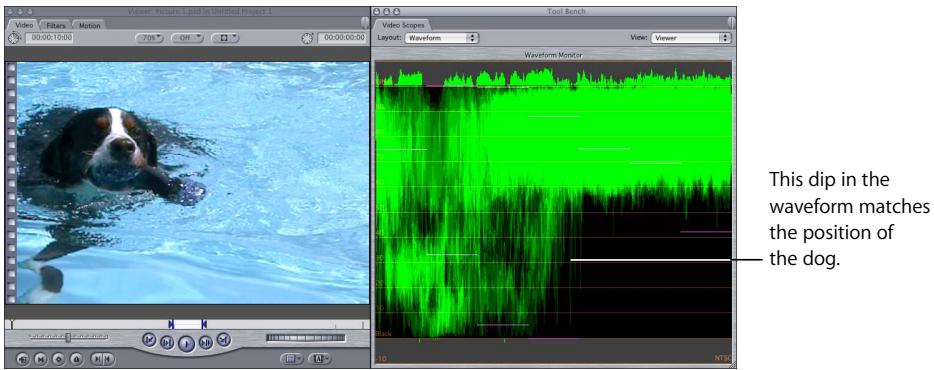The height and width of the screenshot is (370, 934).
Task: Click the NTSC label in the waveform
Action: (x=722, y=358)
